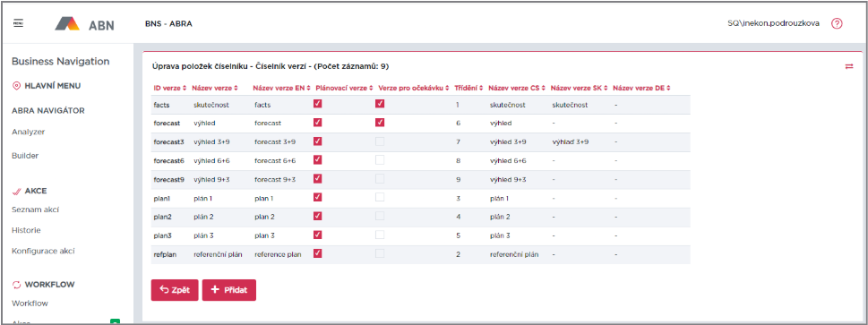The width and height of the screenshot is (868, 325).
Task: Click the 'výhled 6+6' CS name cell
Action: click(508, 160)
